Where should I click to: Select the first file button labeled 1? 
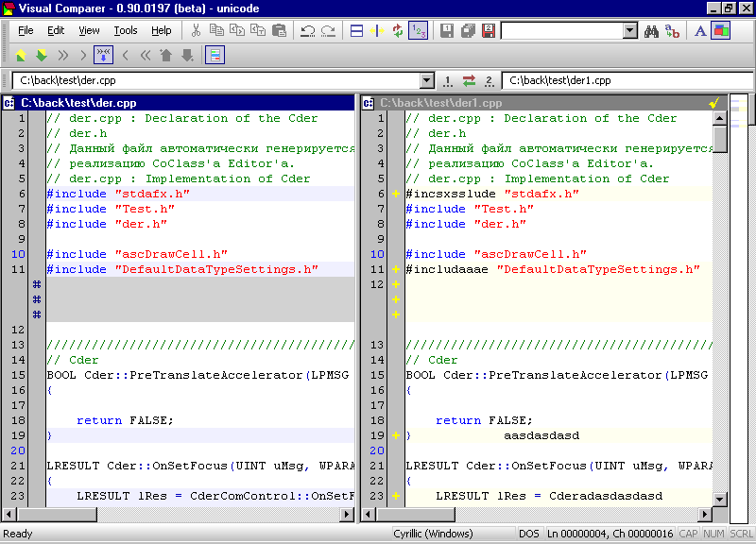coord(448,81)
